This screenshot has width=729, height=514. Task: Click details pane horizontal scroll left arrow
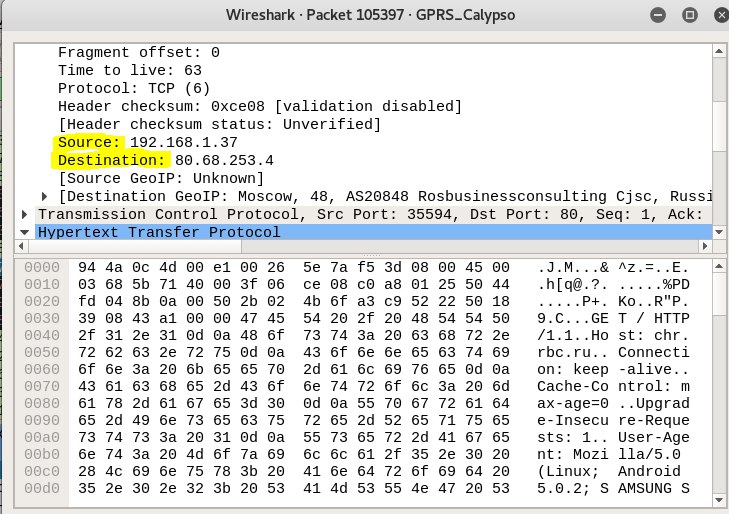[21, 246]
